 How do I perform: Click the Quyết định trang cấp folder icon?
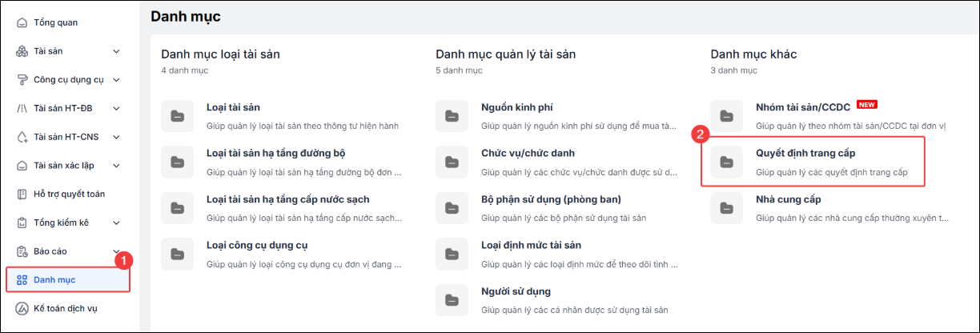[726, 162]
